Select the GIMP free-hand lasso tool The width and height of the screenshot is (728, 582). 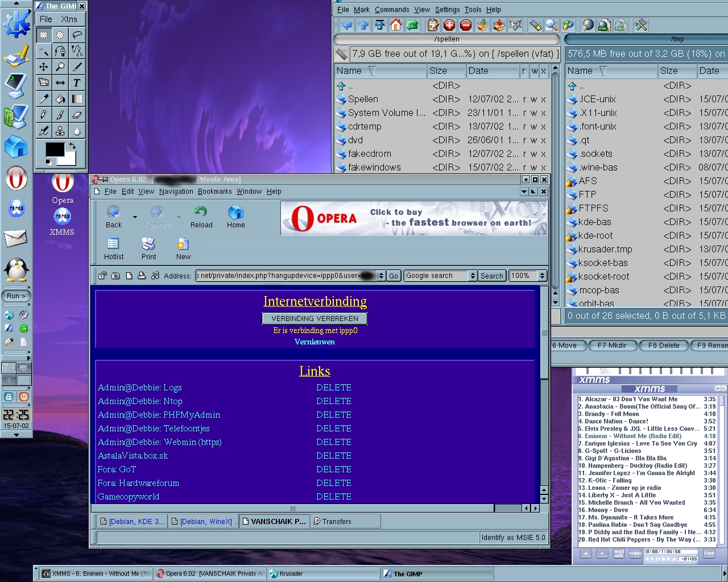[77, 35]
